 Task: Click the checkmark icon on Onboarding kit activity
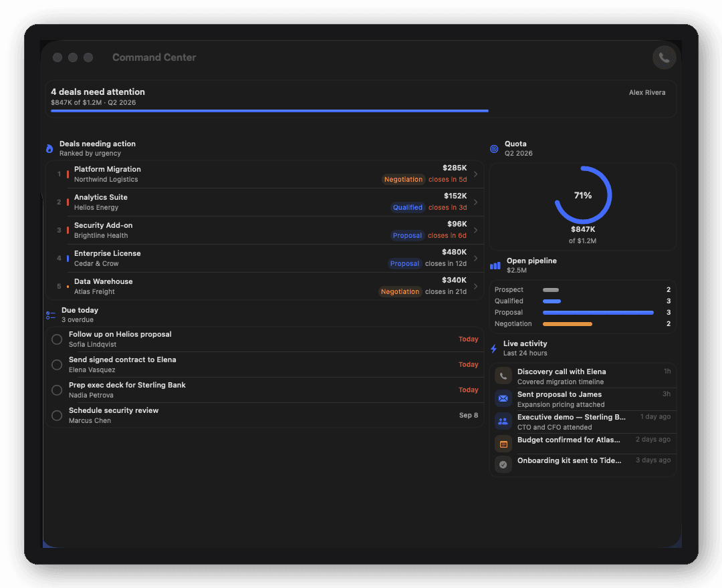[x=503, y=464]
